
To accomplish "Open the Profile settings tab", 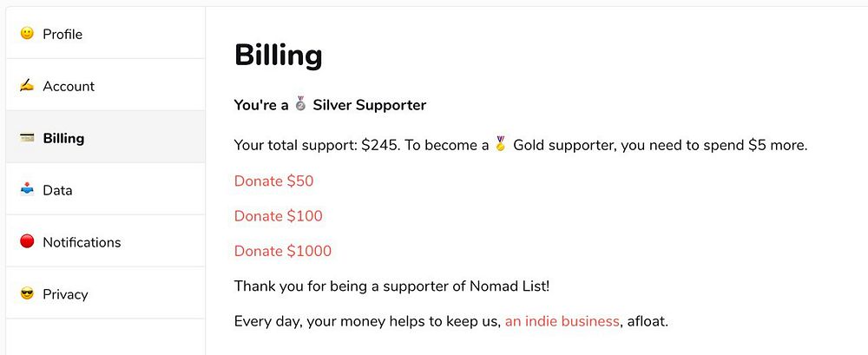I will (62, 34).
